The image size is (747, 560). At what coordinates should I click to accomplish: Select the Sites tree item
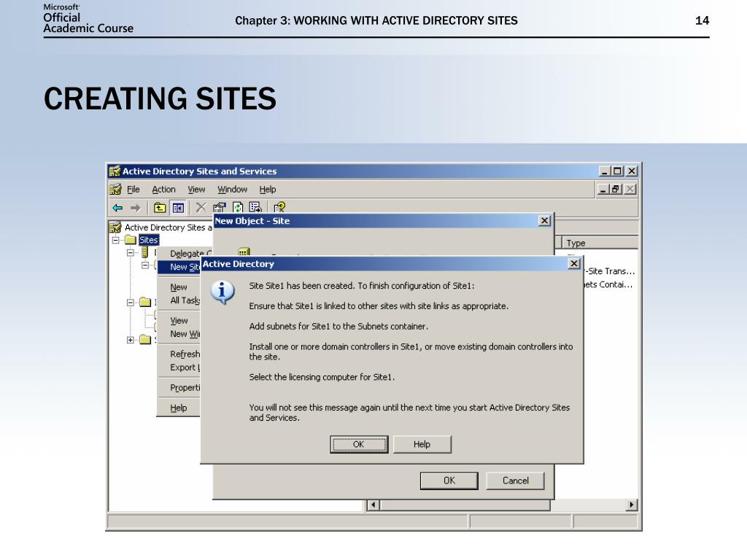[149, 240]
